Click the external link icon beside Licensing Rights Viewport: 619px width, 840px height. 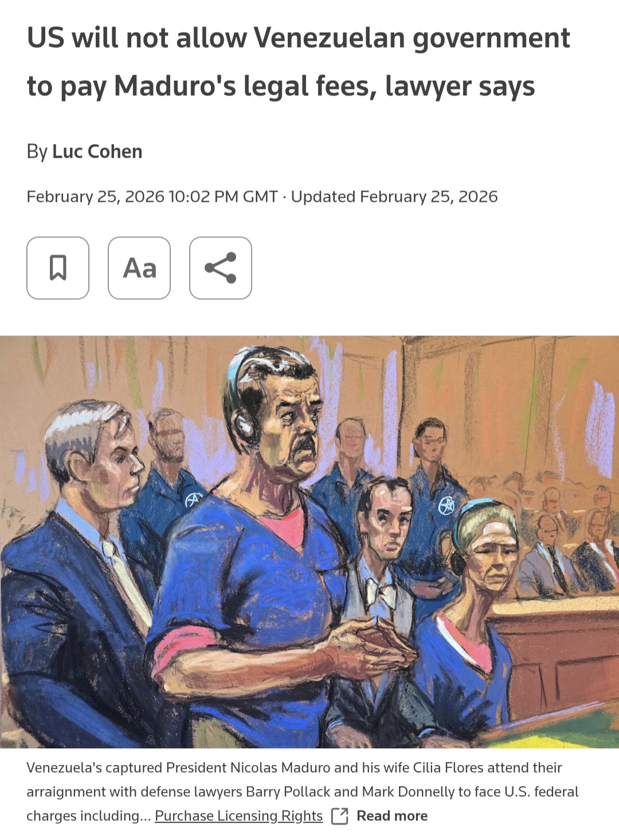pos(340,816)
